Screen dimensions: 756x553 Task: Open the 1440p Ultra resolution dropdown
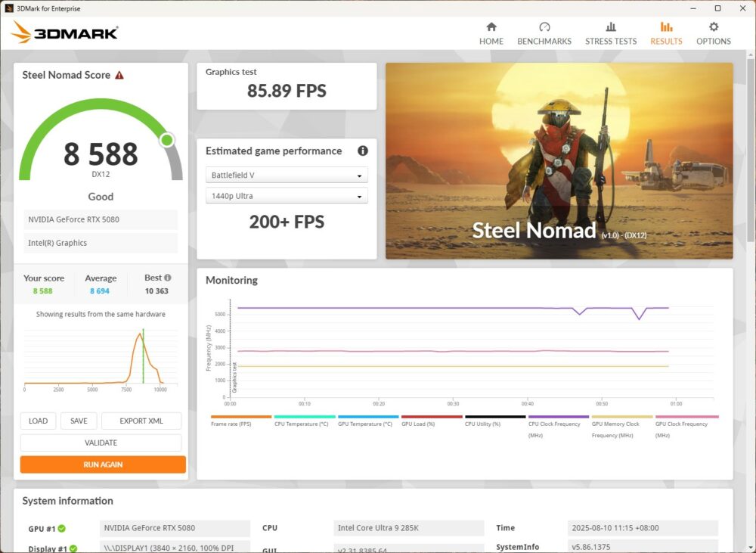coord(287,196)
